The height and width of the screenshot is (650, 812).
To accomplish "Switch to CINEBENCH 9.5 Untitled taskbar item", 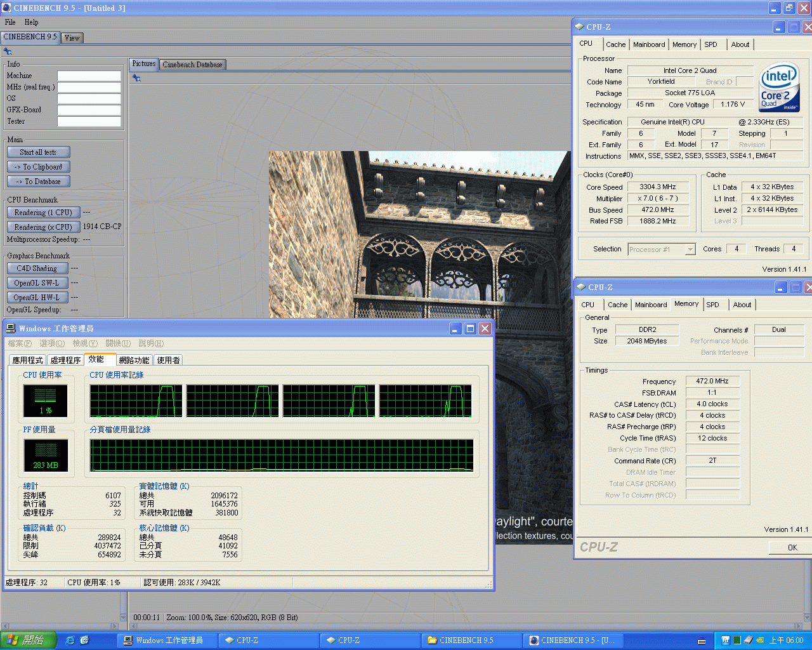I will [573, 640].
